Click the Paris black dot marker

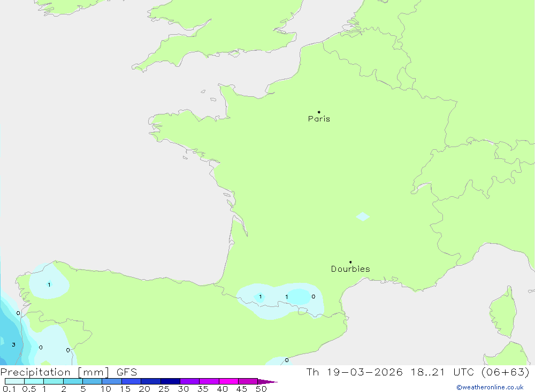(319, 112)
